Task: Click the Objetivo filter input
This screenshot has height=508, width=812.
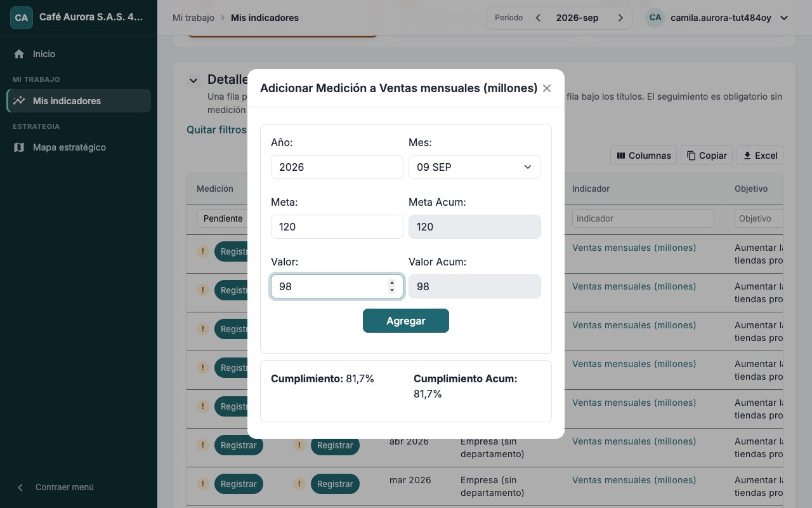Action: (x=759, y=218)
